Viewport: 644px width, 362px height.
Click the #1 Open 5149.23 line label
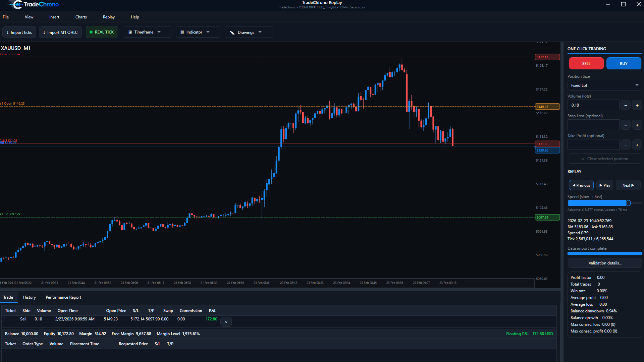coord(13,104)
